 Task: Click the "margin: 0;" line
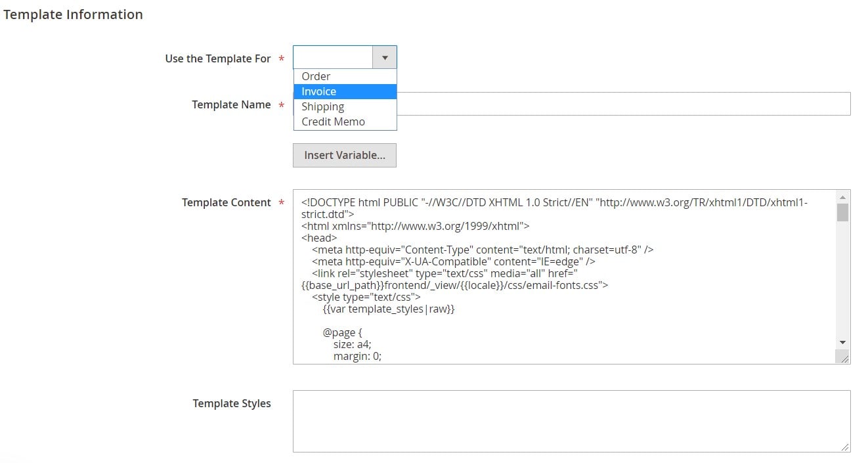357,356
